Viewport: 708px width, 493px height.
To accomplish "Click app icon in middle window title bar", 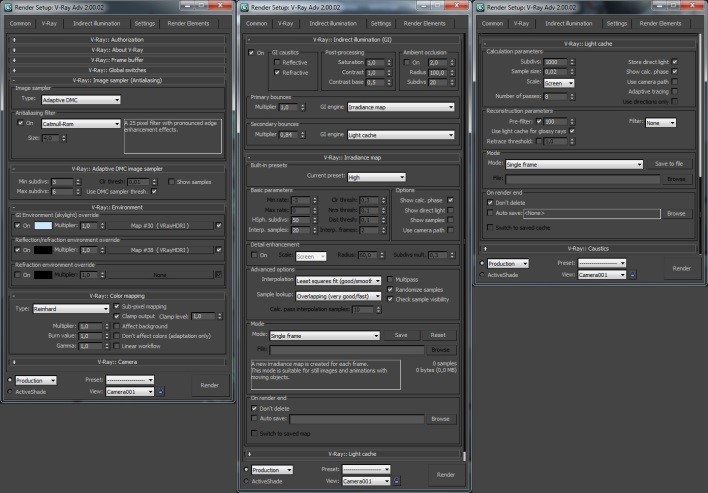I will click(244, 7).
